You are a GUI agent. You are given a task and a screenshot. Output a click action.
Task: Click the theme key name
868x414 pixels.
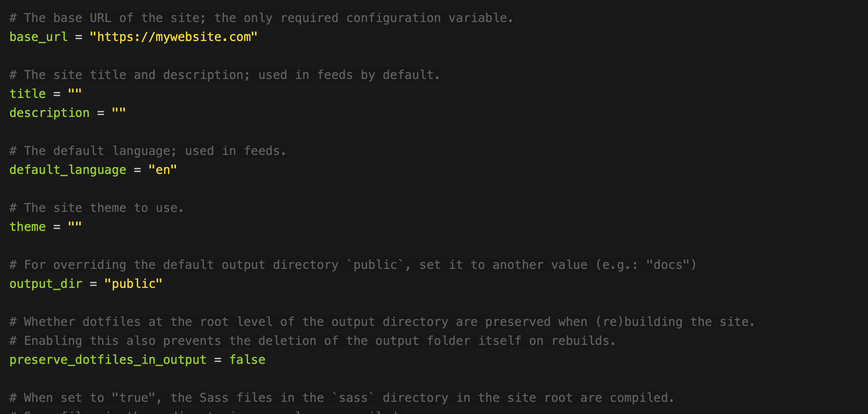point(27,227)
